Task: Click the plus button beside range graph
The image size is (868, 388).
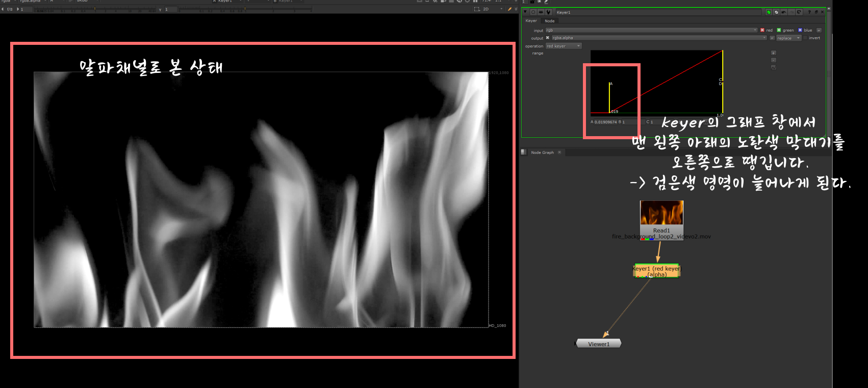Action: pos(773,53)
